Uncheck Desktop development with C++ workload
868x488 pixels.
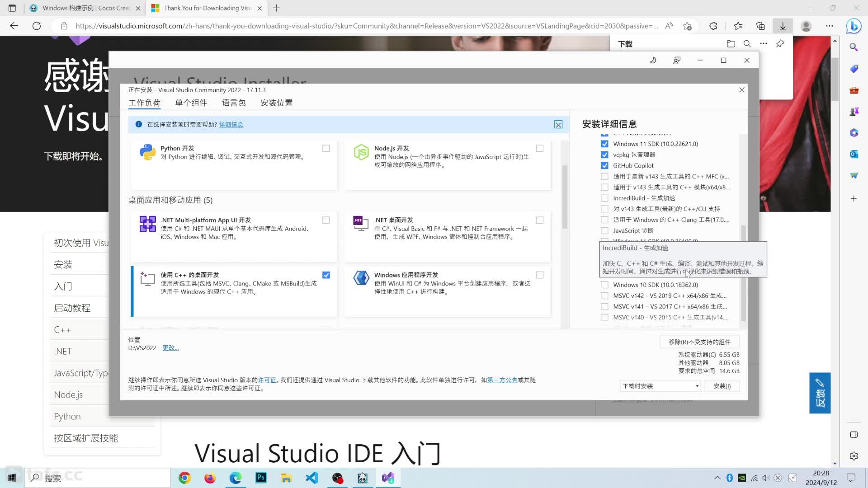coord(326,275)
